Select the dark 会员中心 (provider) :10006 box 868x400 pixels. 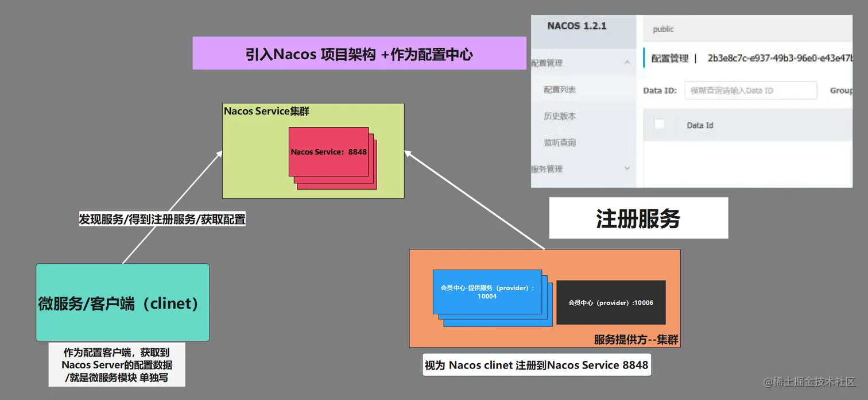pyautogui.click(x=611, y=302)
